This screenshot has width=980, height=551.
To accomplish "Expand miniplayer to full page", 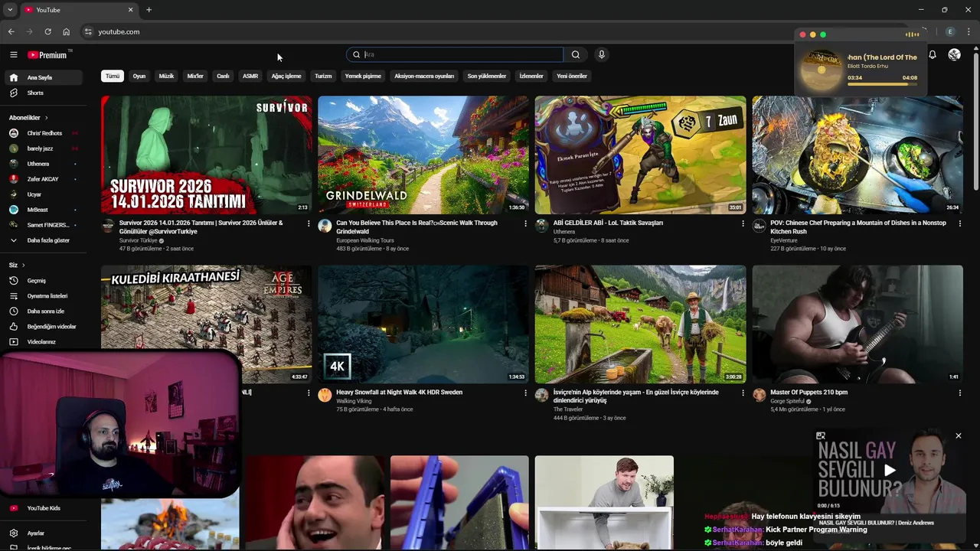I will tap(821, 435).
